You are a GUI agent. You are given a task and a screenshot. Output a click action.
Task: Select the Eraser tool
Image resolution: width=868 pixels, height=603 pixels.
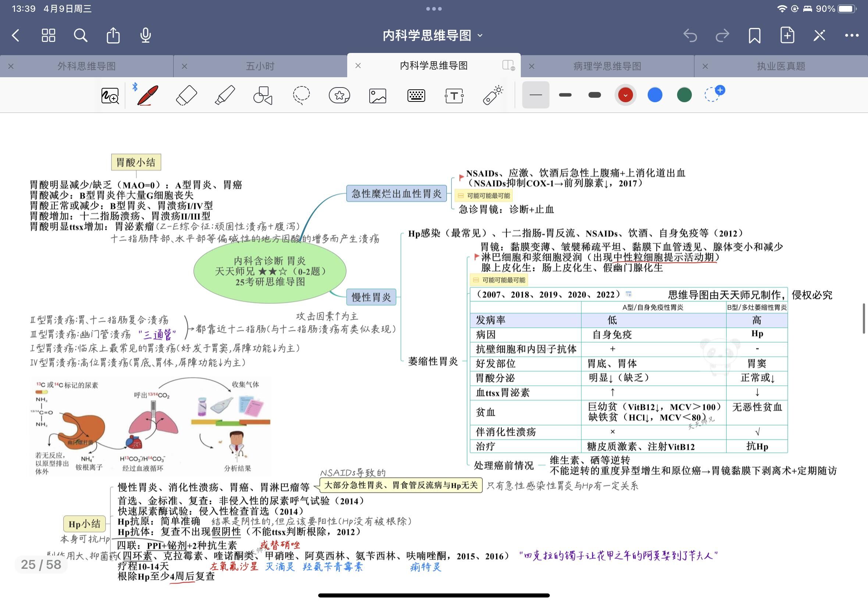click(x=186, y=95)
